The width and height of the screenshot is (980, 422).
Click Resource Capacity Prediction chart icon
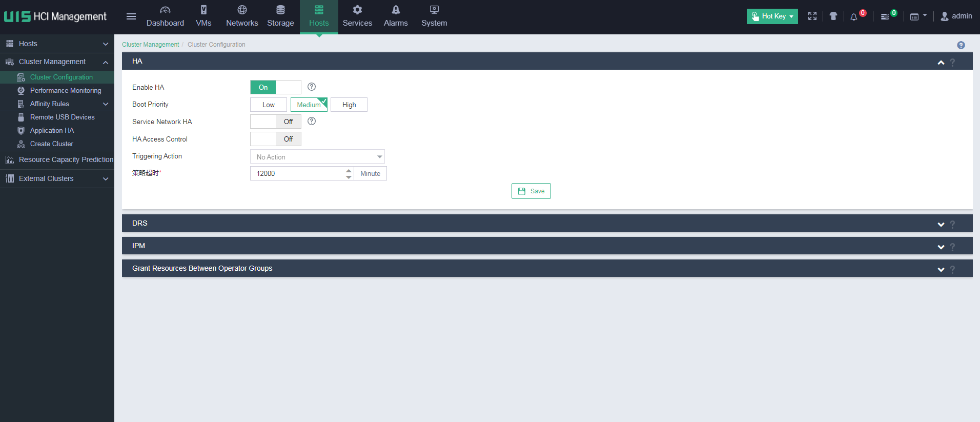(x=10, y=160)
